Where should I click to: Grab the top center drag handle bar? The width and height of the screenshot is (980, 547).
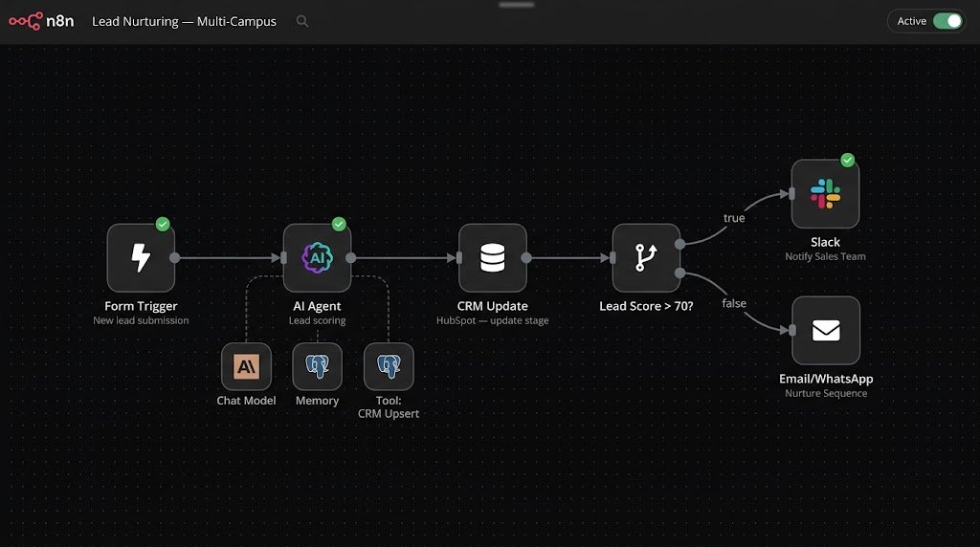click(516, 5)
